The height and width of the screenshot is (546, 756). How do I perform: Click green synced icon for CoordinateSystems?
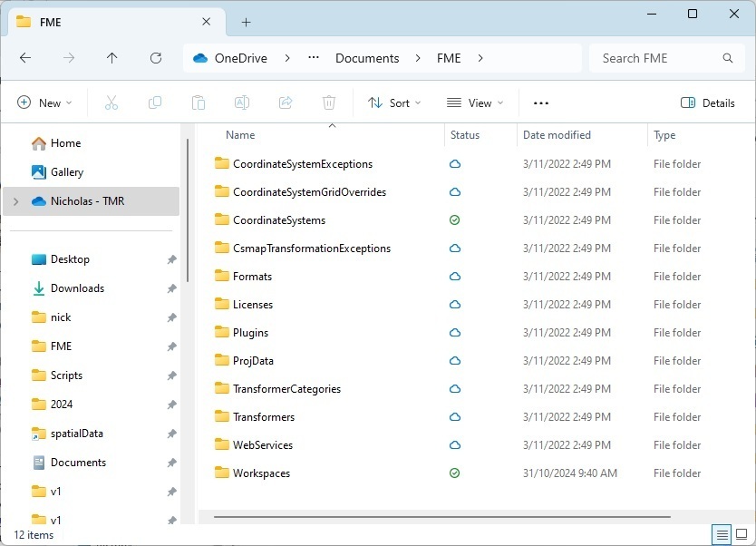(455, 220)
